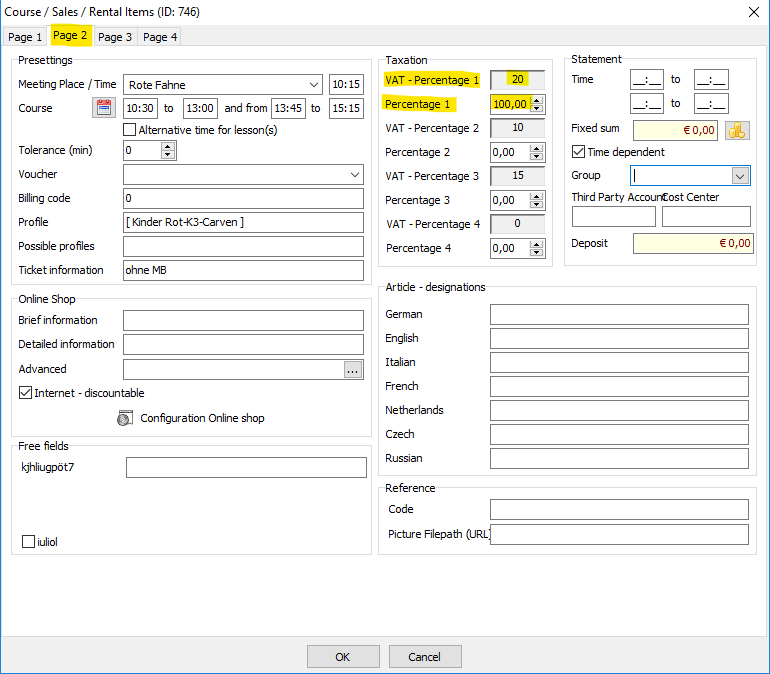Screen dimensions: 770x674
Task: Edit the Deposit amount field
Action: (x=693, y=243)
